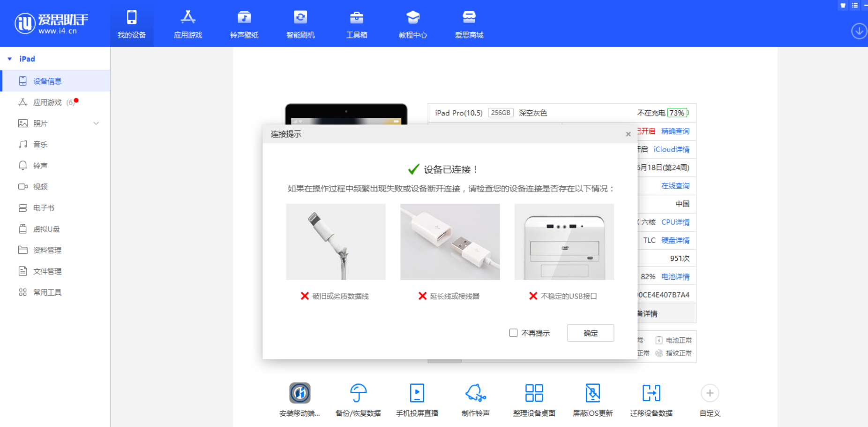
Task: Click the 指纹正常 status icon
Action: pos(659,353)
